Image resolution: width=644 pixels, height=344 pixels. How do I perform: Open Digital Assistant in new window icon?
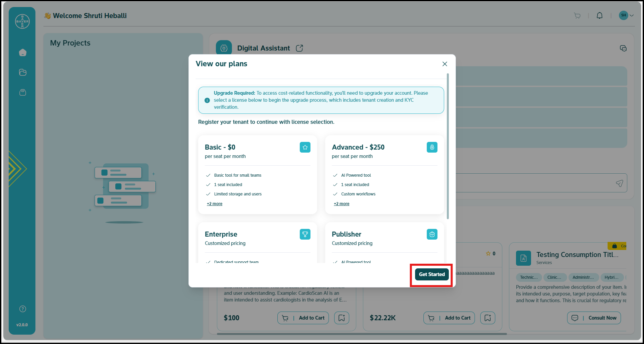point(299,48)
